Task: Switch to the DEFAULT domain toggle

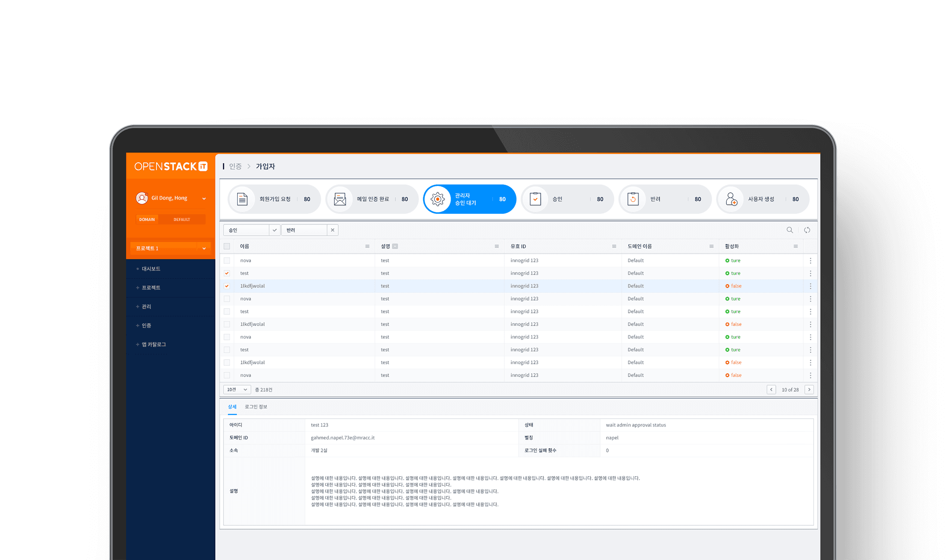Action: click(x=182, y=219)
